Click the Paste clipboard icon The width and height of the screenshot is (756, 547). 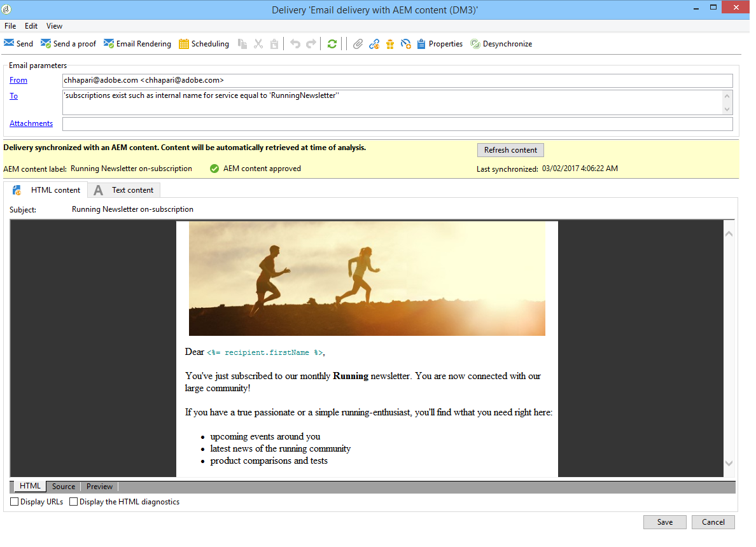coord(274,44)
